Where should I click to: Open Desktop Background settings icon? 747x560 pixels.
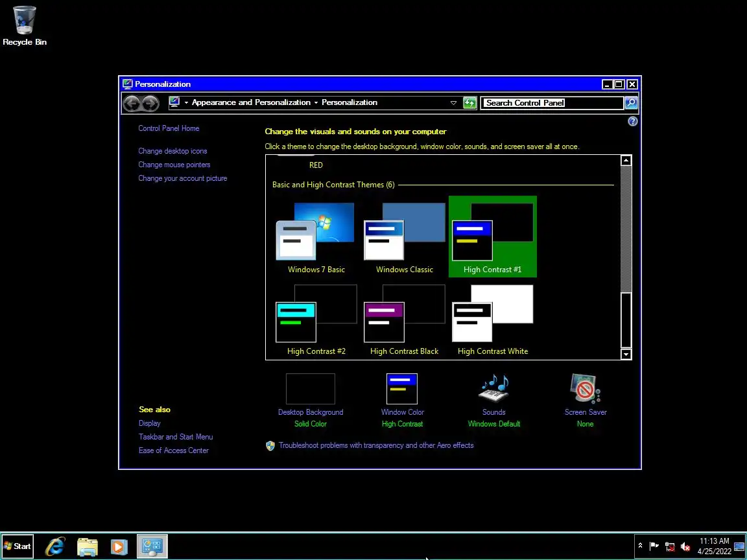click(311, 389)
